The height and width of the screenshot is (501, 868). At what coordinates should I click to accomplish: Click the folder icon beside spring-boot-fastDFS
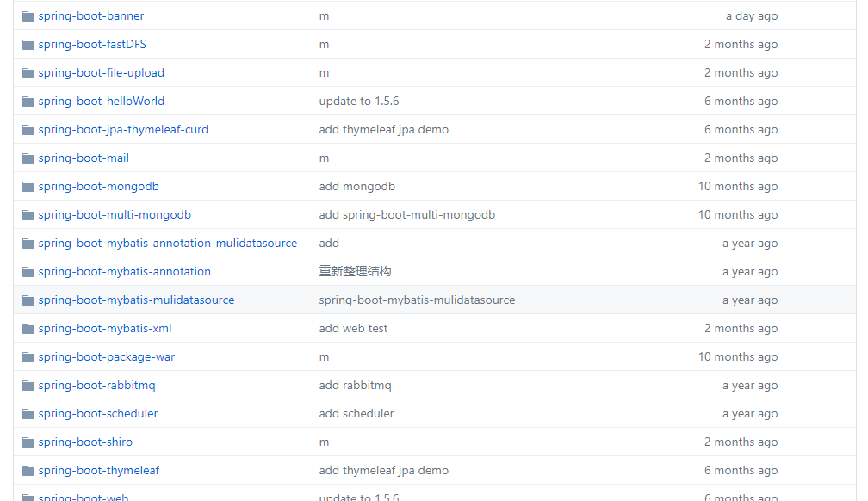[28, 45]
